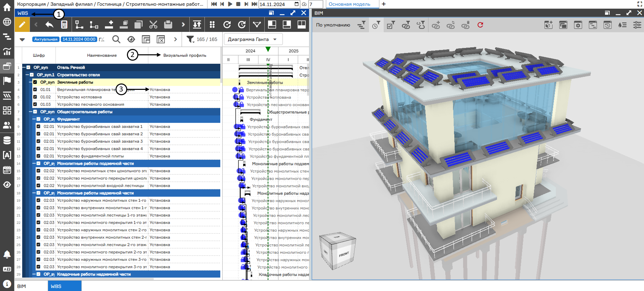The width and height of the screenshot is (644, 291).
Task: Open the 'Диаграмма Ганта' view dropdown
Action: click(253, 39)
